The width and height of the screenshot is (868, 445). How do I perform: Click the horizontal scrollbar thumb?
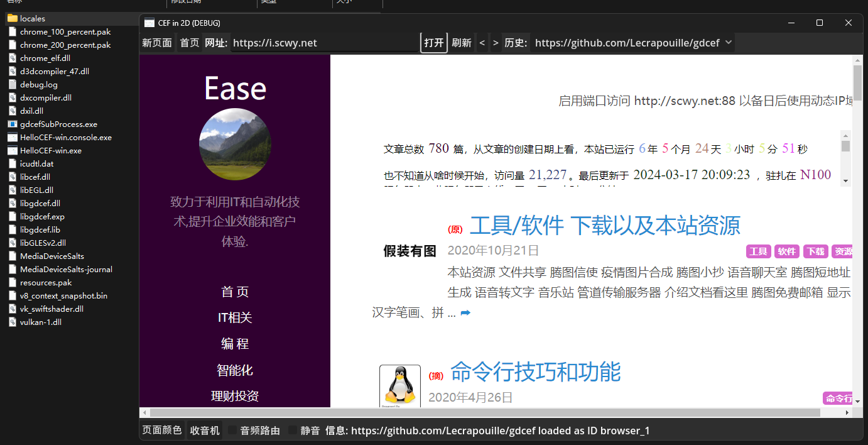pyautogui.click(x=485, y=413)
